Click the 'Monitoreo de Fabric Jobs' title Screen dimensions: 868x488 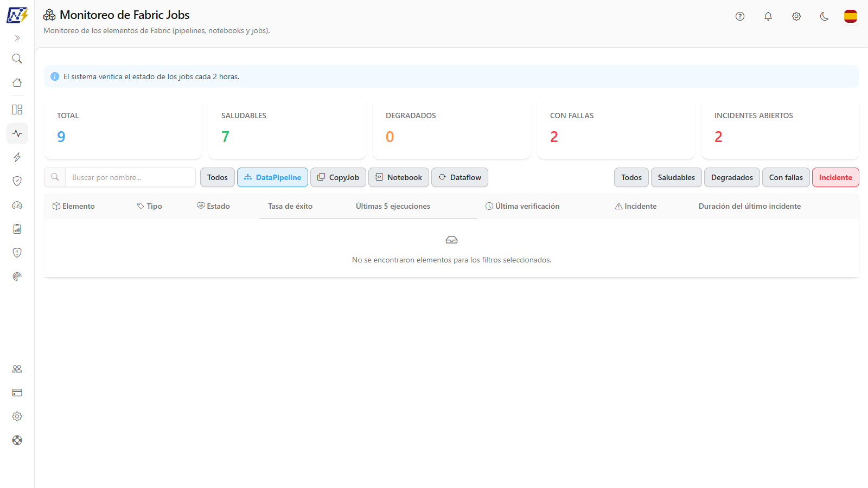(125, 15)
